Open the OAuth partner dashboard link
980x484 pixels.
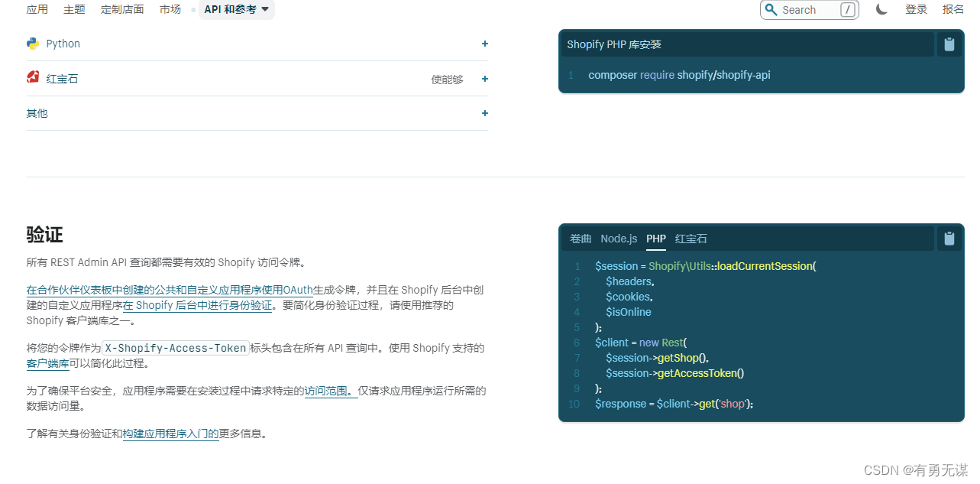click(x=170, y=290)
